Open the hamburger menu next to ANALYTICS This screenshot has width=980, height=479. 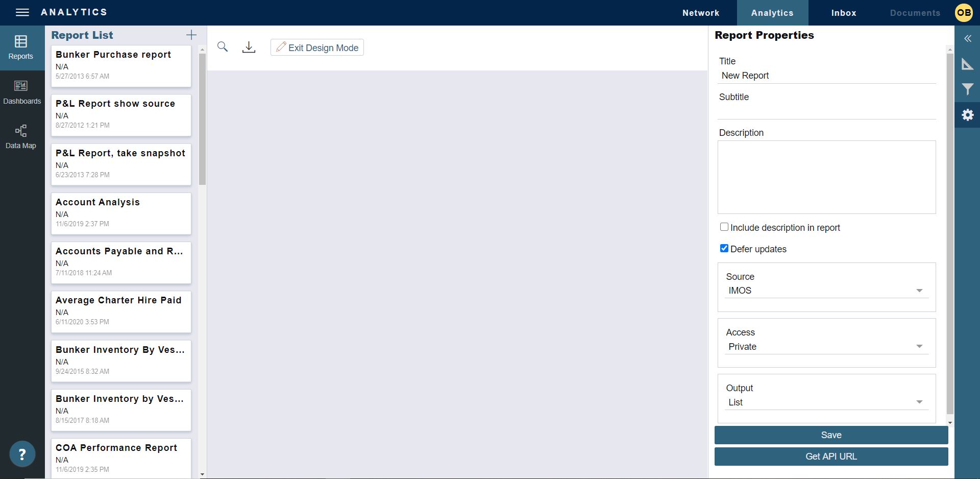tap(22, 12)
